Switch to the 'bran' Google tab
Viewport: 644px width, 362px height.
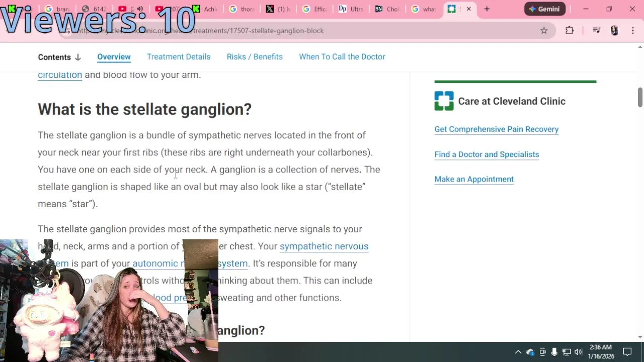[58, 9]
